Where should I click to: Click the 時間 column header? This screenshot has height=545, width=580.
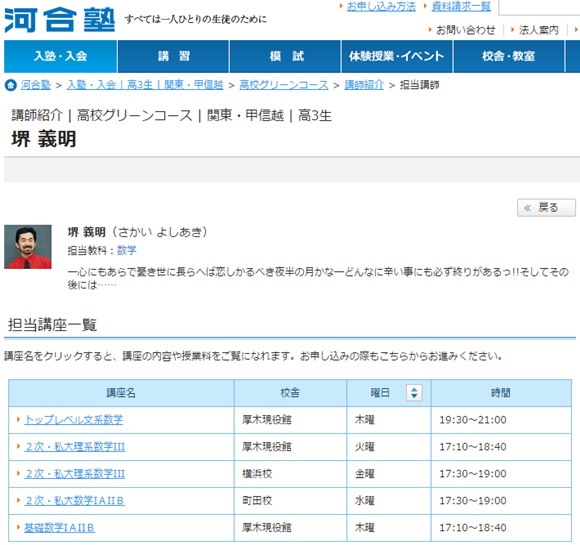(501, 393)
